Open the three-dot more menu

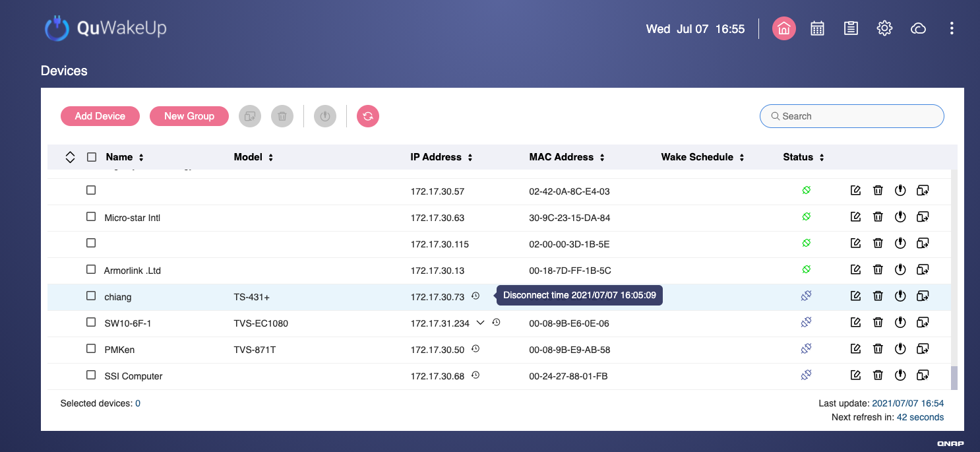click(951, 28)
